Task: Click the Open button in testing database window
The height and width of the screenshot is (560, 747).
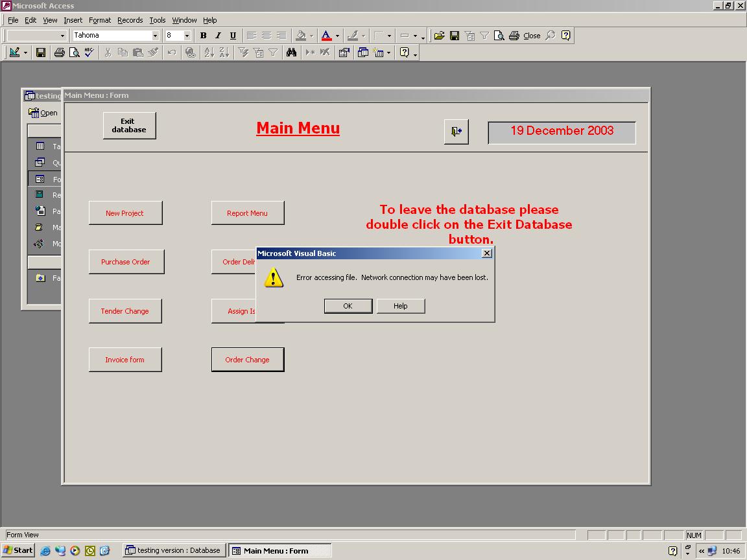Action: 43,113
